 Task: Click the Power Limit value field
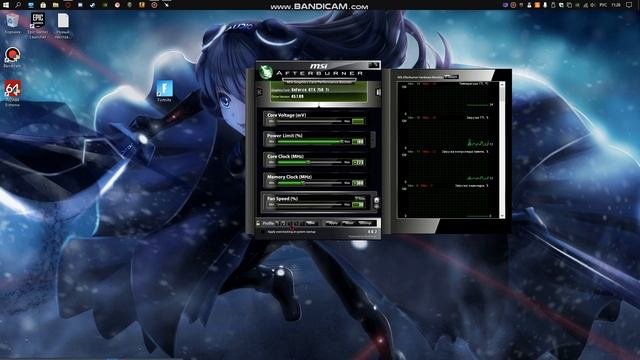pos(358,142)
